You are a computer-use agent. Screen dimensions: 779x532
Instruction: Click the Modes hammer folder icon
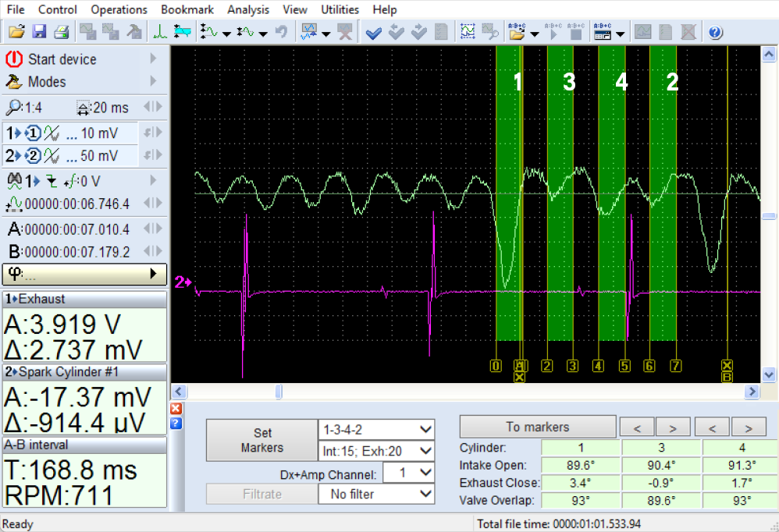tap(14, 81)
